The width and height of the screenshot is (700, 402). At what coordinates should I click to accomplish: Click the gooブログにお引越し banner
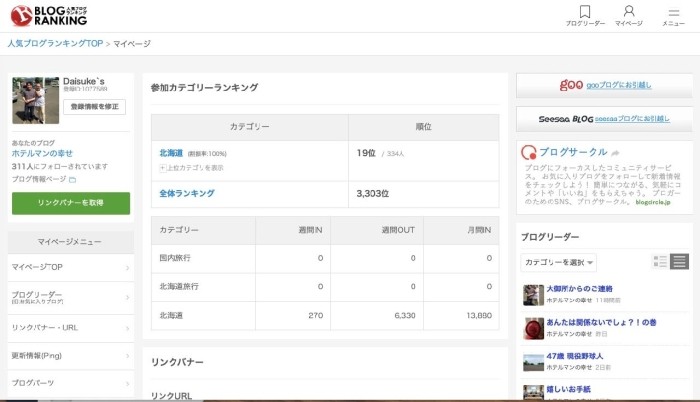coord(605,85)
